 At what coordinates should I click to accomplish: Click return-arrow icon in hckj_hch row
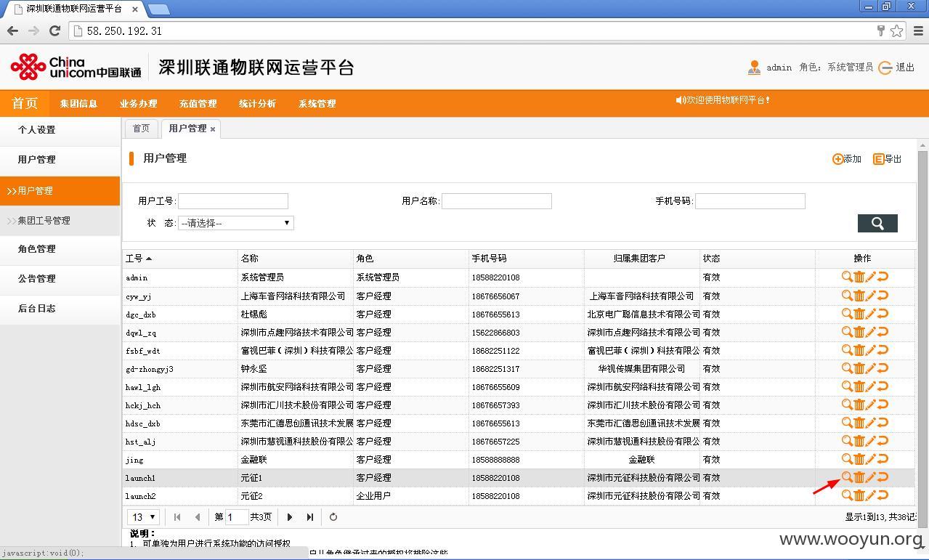pyautogui.click(x=883, y=405)
